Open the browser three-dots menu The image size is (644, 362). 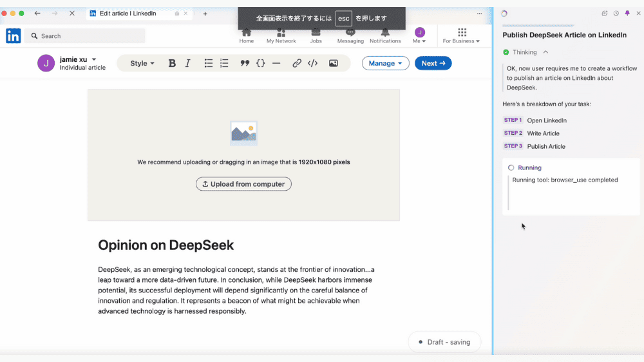(x=479, y=14)
